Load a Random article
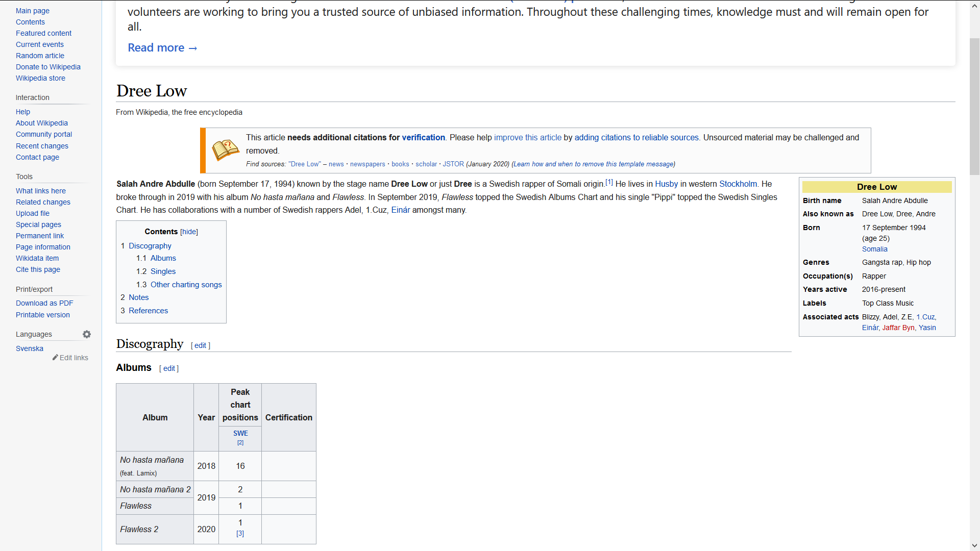Viewport: 980px width, 551px height. click(x=40, y=56)
